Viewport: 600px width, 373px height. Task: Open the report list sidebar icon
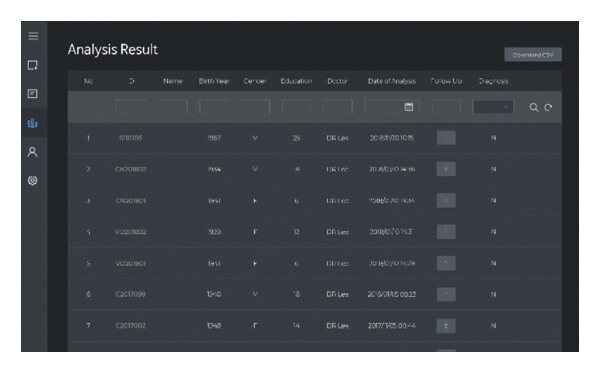tap(33, 93)
